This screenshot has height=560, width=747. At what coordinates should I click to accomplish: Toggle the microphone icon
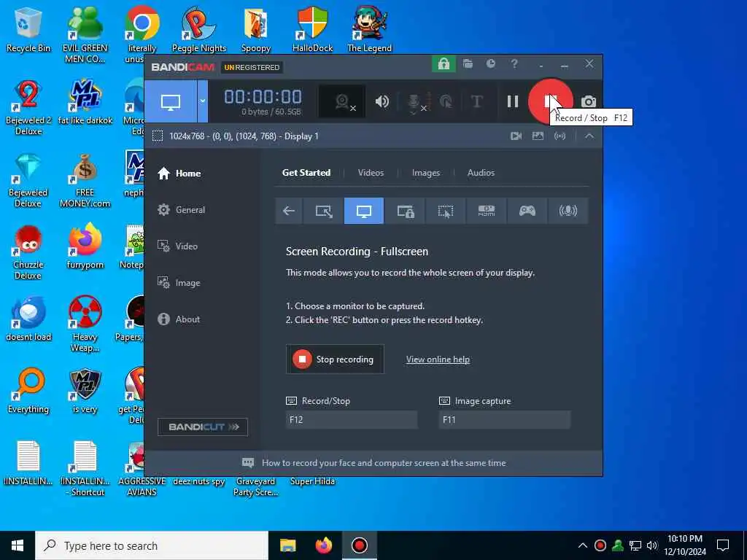coord(415,102)
